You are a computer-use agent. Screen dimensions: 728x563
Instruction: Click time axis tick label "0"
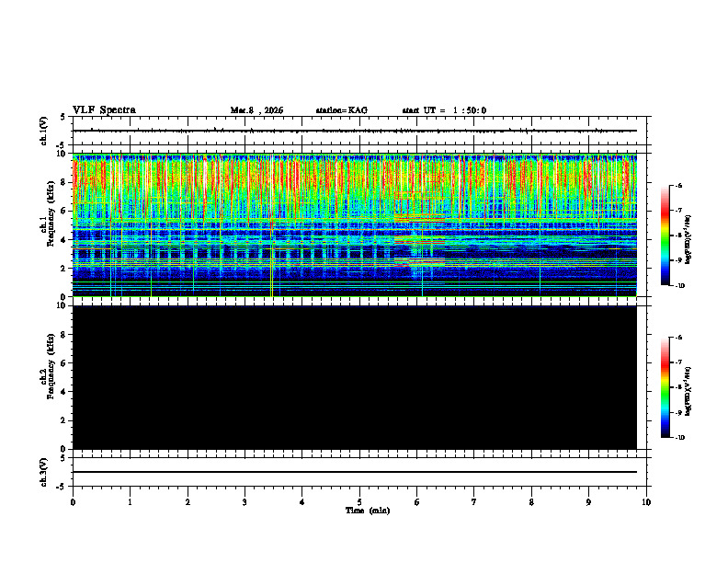[x=73, y=502]
